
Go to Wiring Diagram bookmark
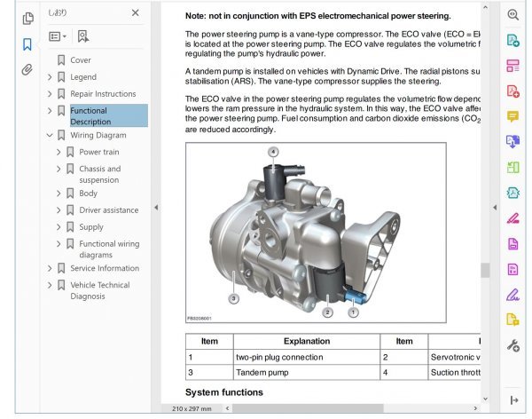point(98,135)
